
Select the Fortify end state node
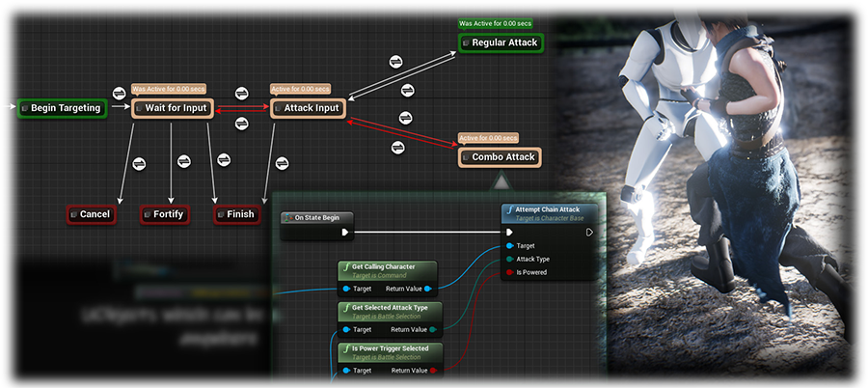coord(165,214)
